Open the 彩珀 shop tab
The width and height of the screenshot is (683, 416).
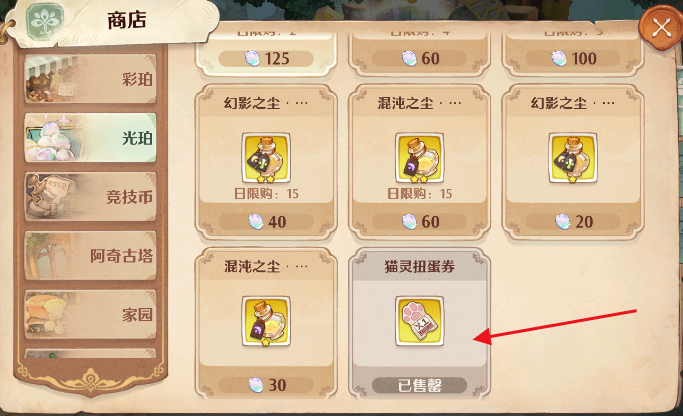point(90,78)
